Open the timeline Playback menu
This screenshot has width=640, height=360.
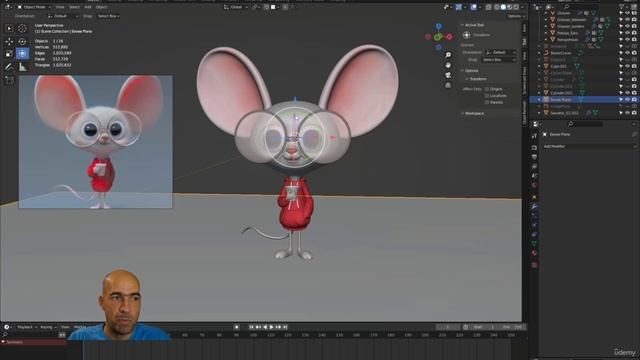[x=27, y=327]
